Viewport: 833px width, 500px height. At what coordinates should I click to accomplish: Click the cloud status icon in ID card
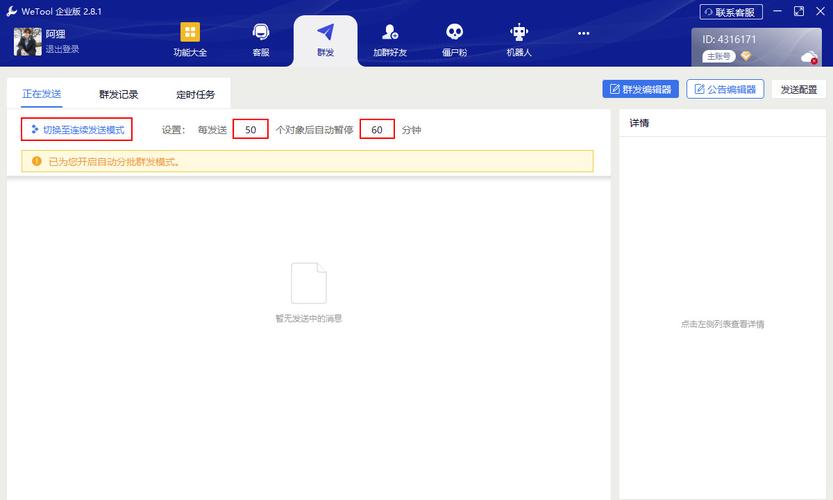809,57
